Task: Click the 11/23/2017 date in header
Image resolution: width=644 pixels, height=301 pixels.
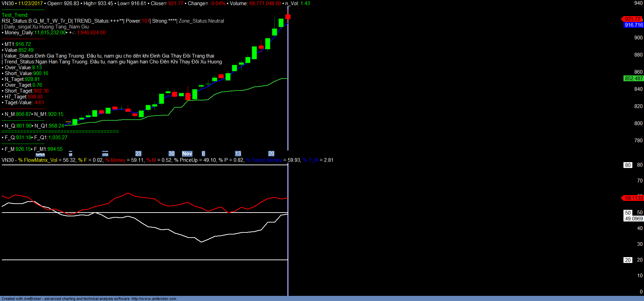Action: [x=30, y=3]
